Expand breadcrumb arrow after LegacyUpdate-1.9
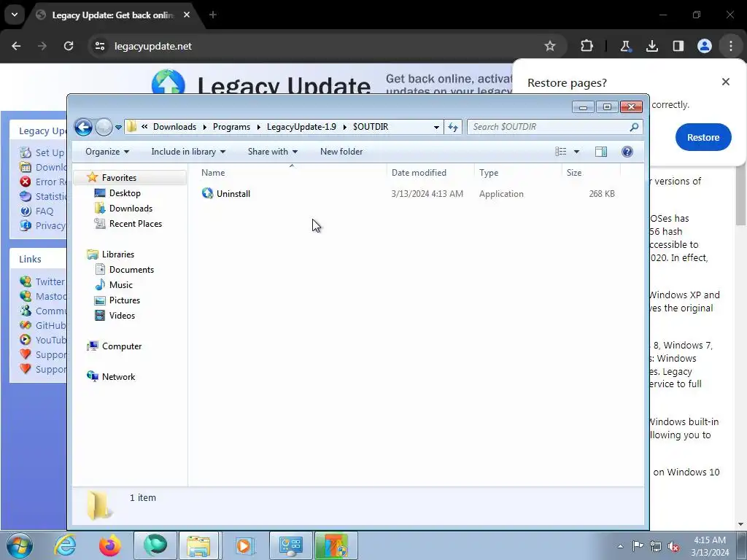The width and height of the screenshot is (747, 560). (345, 127)
